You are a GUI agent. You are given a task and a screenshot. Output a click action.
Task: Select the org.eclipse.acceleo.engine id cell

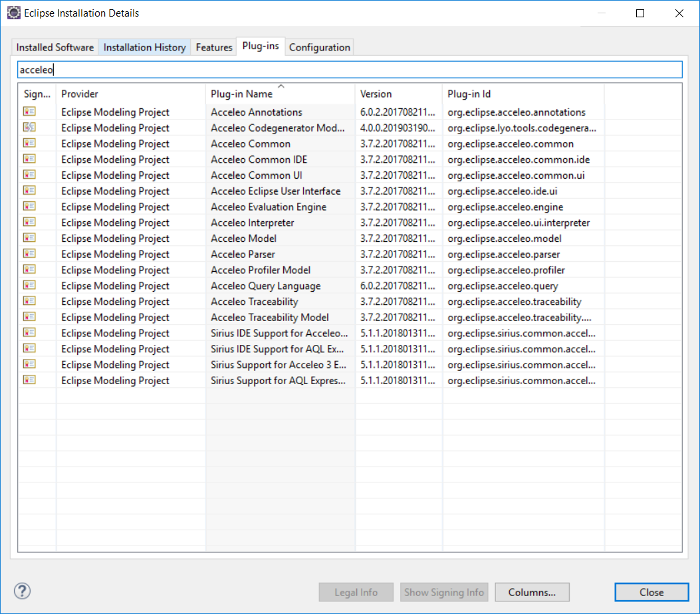505,207
